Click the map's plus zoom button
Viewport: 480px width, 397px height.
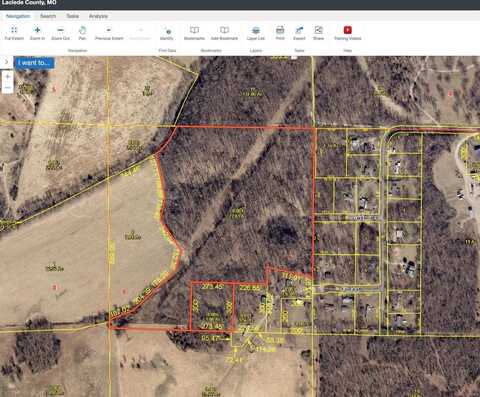point(8,76)
